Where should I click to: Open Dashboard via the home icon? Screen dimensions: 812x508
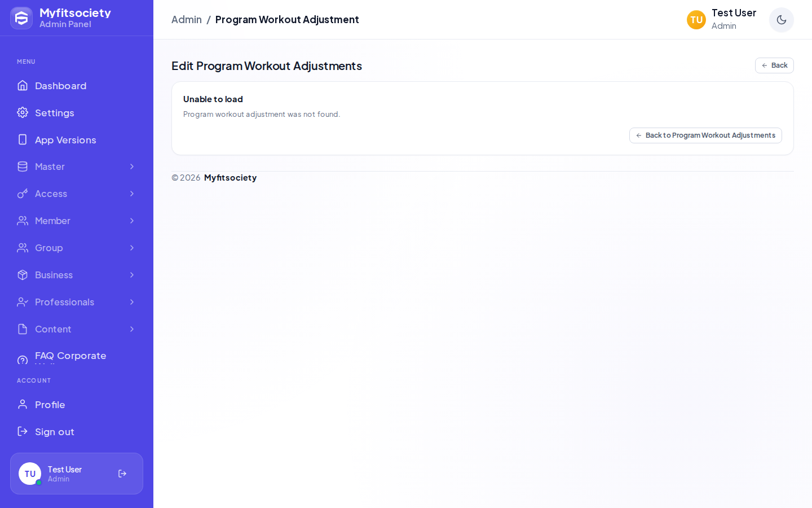pyautogui.click(x=23, y=85)
